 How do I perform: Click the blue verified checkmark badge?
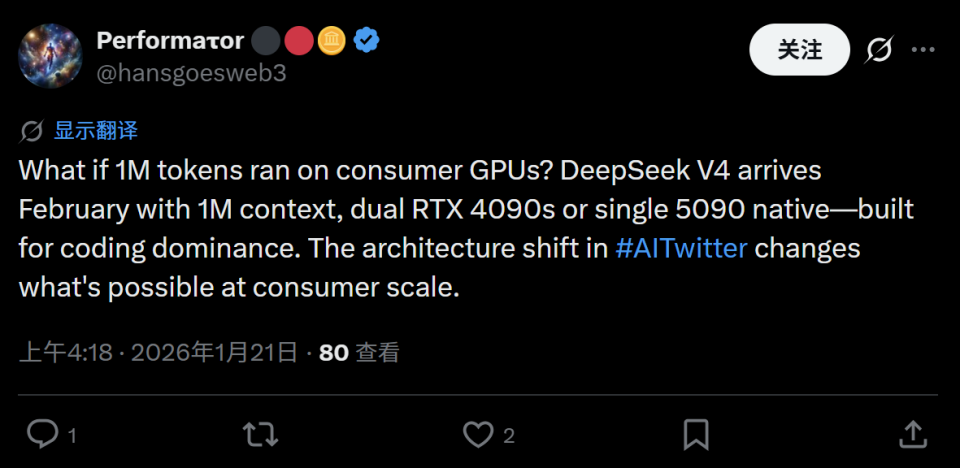[367, 41]
